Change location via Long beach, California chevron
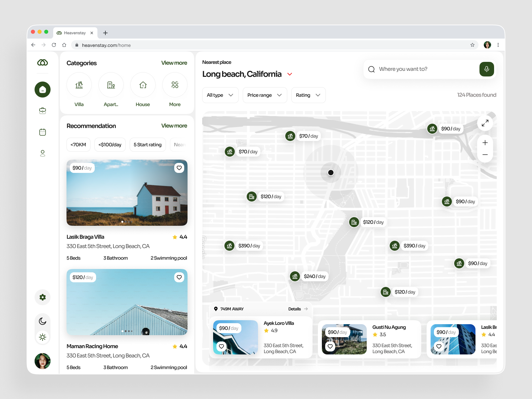The height and width of the screenshot is (399, 532). (x=289, y=74)
